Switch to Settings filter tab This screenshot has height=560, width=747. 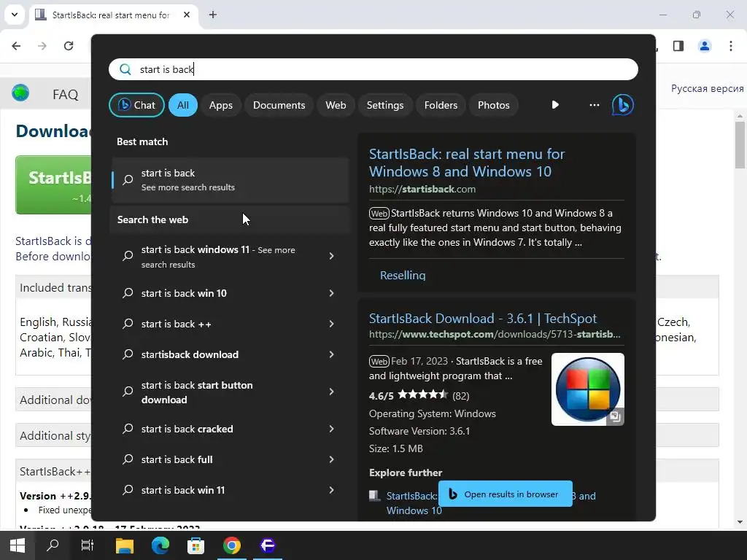pos(385,105)
